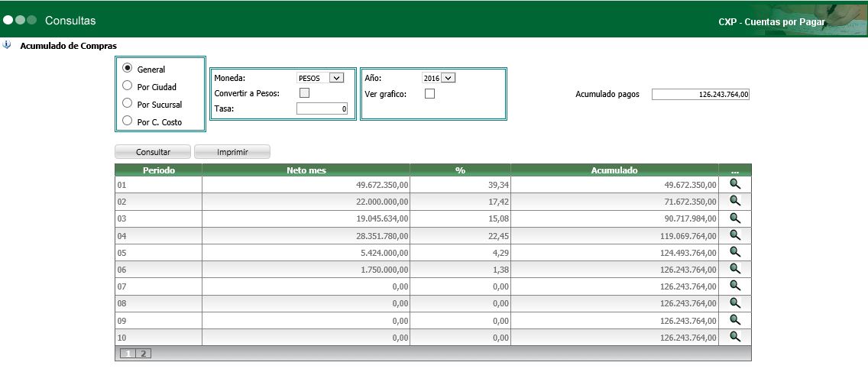
Task: Click Neto mes value 49.672.350,00 in period 01
Action: pos(382,185)
